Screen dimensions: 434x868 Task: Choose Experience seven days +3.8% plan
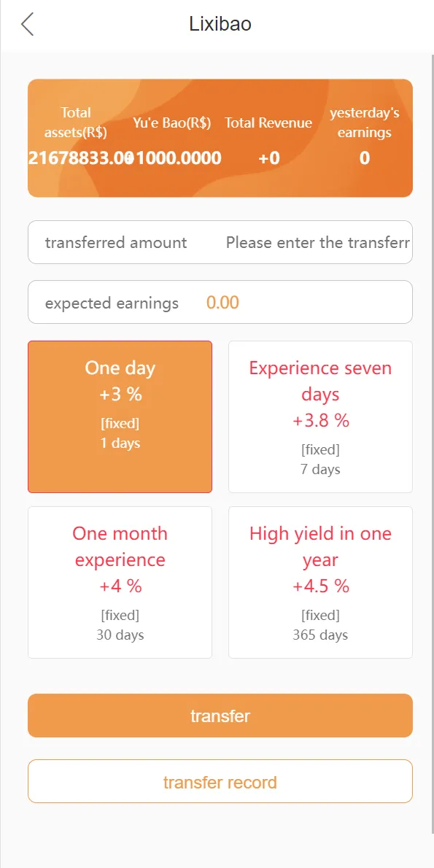(320, 416)
